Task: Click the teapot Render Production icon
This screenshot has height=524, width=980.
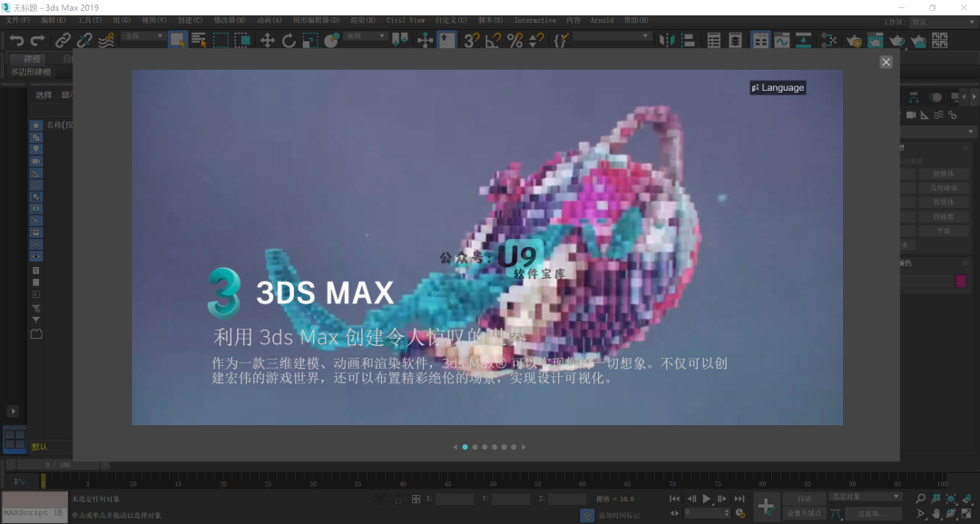Action: (x=897, y=40)
